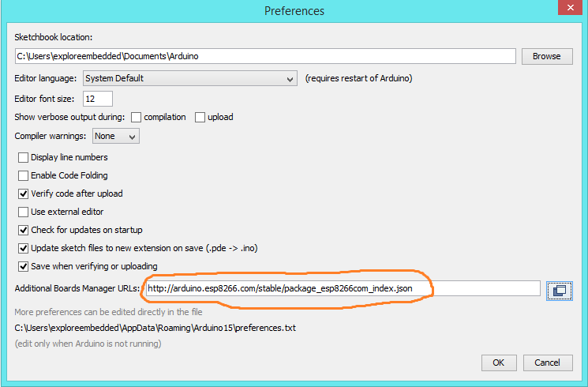The height and width of the screenshot is (387, 588).
Task: Disable Check for updates on startup
Action: pos(24,230)
